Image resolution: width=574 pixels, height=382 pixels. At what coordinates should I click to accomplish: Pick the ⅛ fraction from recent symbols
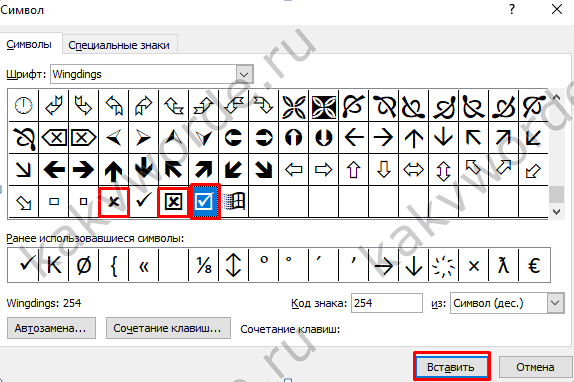tap(204, 265)
